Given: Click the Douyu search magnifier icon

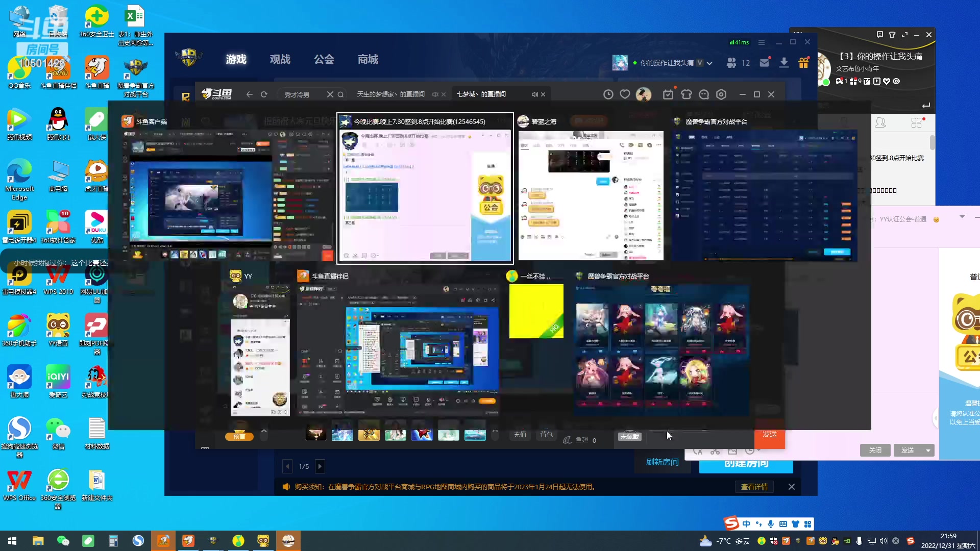Looking at the screenshot, I should click(340, 94).
